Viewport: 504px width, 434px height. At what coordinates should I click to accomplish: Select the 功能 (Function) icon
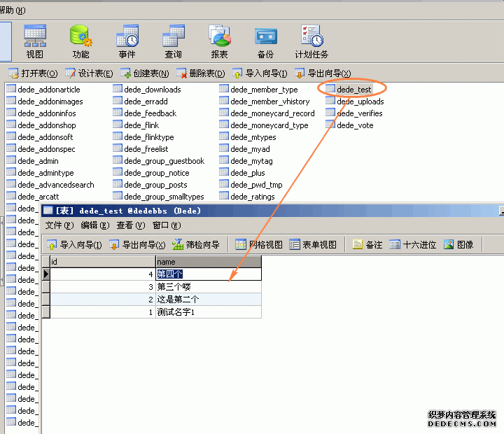(81, 41)
